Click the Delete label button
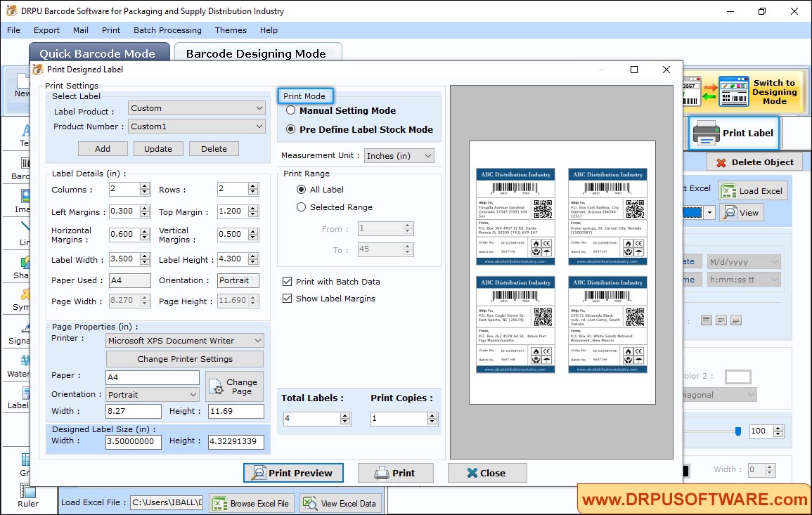This screenshot has width=812, height=515. pyautogui.click(x=214, y=148)
